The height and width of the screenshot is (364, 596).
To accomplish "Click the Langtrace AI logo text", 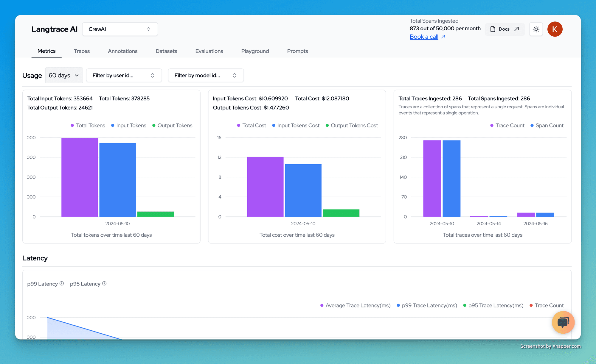I will click(54, 29).
